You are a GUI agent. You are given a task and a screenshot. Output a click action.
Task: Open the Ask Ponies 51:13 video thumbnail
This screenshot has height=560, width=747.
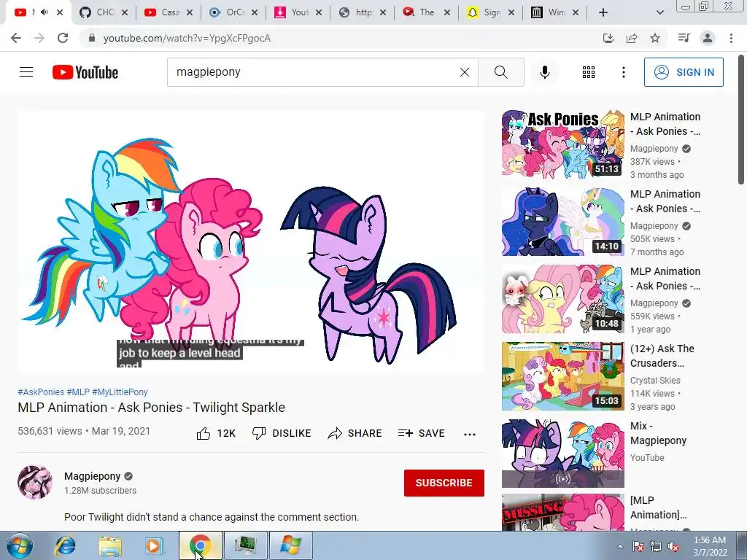(x=562, y=144)
